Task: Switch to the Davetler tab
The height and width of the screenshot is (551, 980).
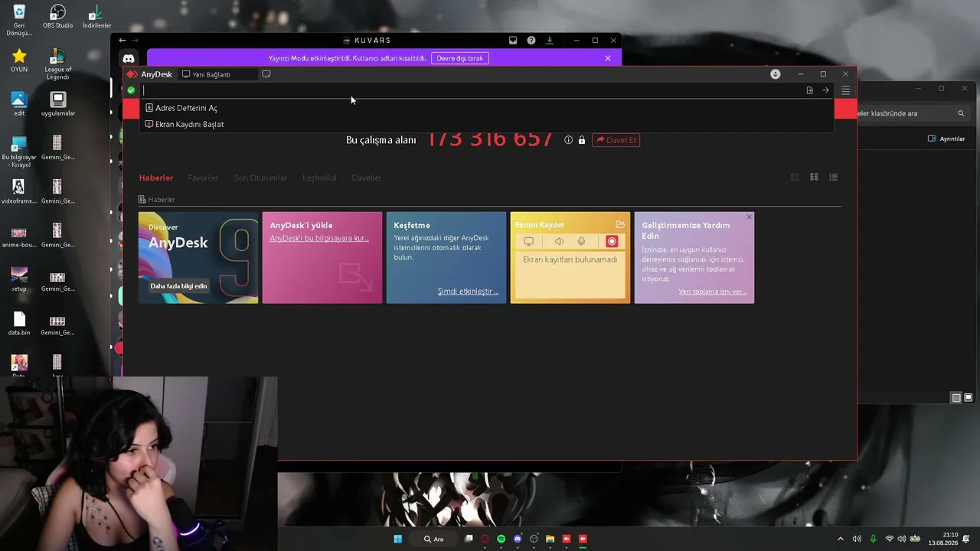Action: pos(366,178)
